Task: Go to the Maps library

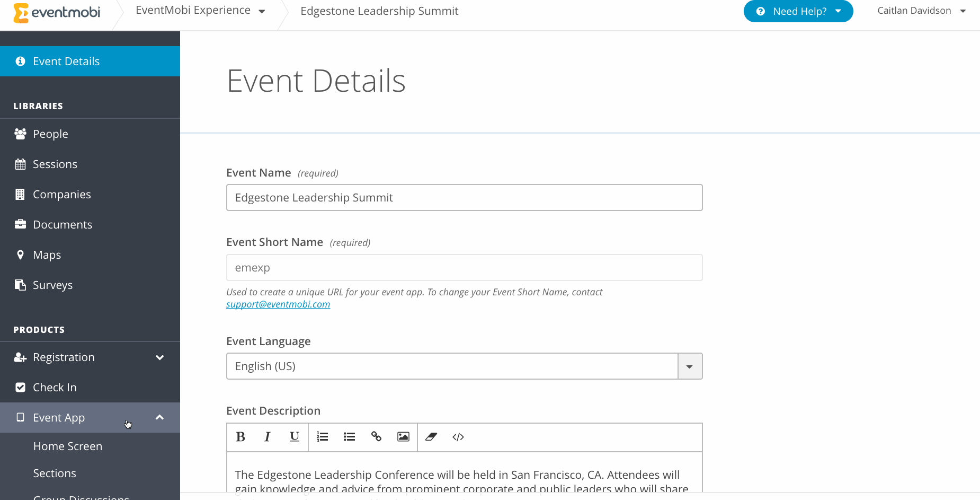Action: [x=90, y=255]
